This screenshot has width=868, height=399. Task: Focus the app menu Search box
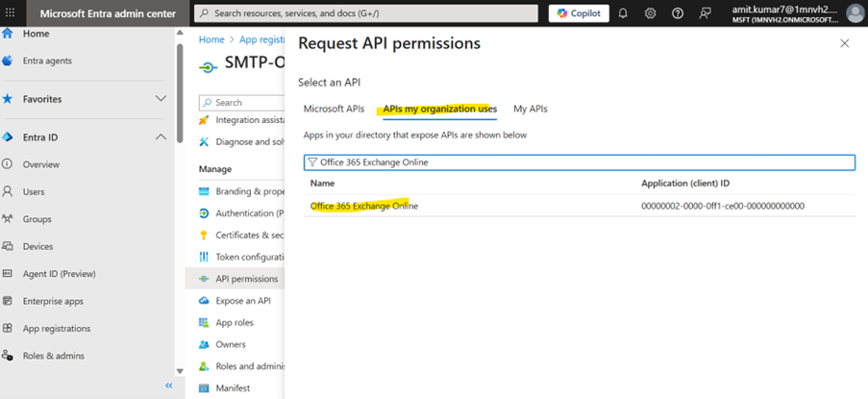(x=242, y=102)
